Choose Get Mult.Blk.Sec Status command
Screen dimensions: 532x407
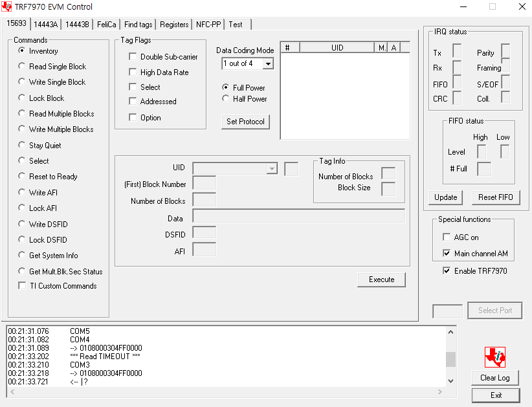[x=22, y=271]
